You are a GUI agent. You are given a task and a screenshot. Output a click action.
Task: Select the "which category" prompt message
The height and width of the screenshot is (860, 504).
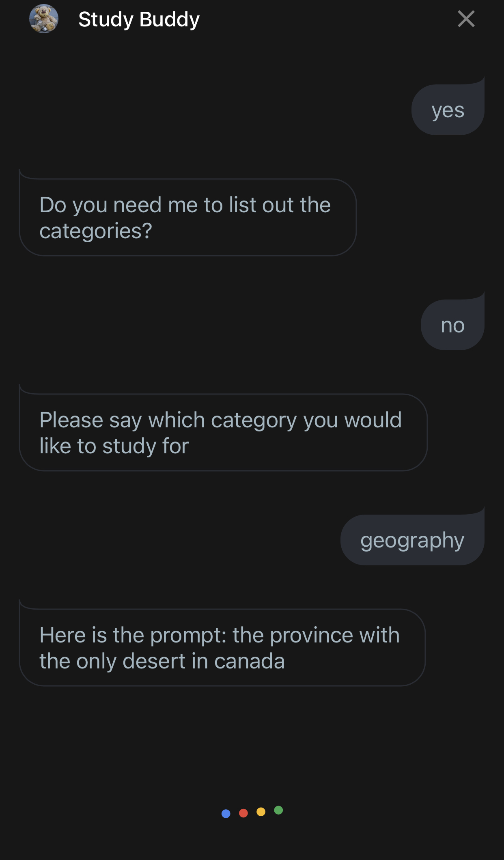(223, 433)
